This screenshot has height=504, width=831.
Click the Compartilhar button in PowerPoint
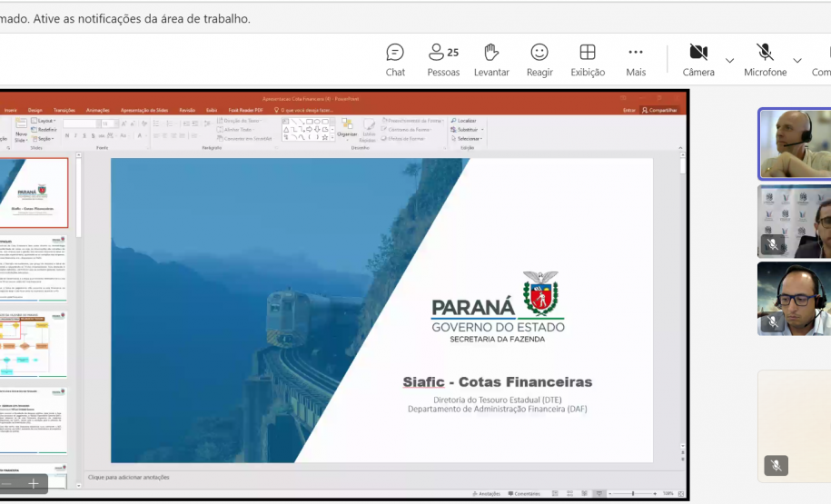pyautogui.click(x=659, y=110)
